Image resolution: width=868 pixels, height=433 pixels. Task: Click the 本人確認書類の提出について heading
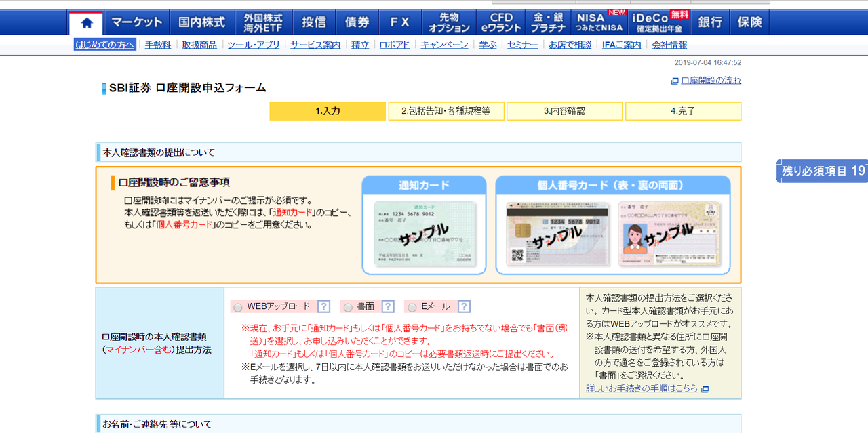pos(158,152)
